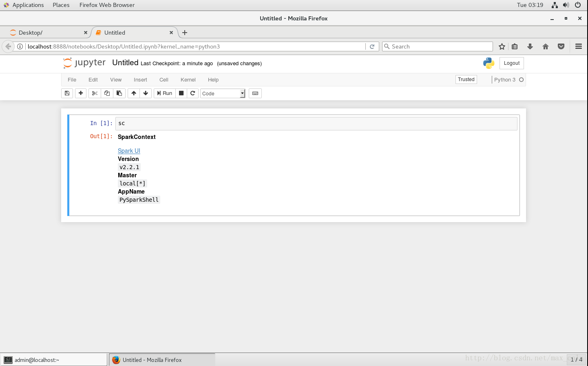Move selected cell down arrow
The height and width of the screenshot is (366, 588).
(146, 93)
